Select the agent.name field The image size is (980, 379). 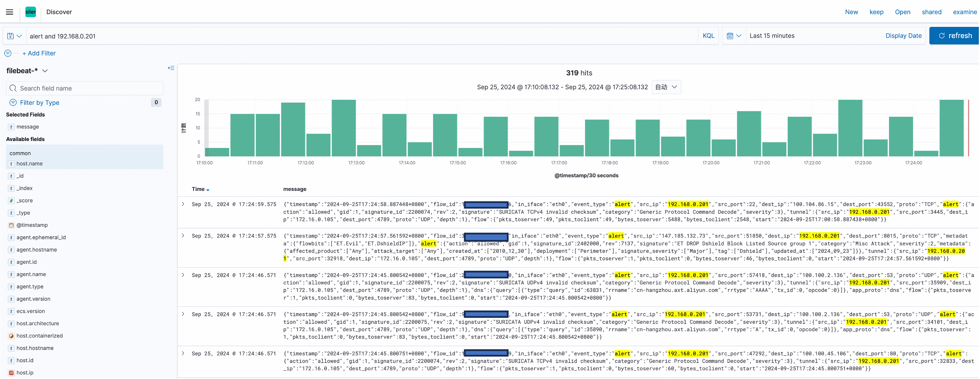click(31, 274)
